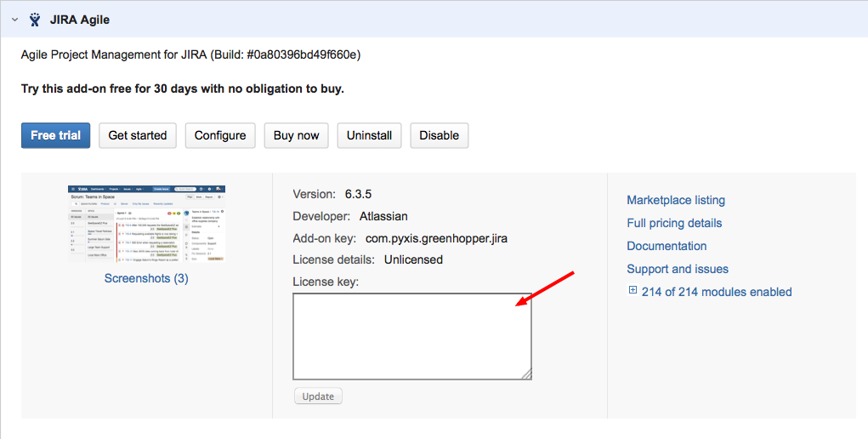The width and height of the screenshot is (868, 439).
Task: Focus the License key text area
Action: pos(412,336)
